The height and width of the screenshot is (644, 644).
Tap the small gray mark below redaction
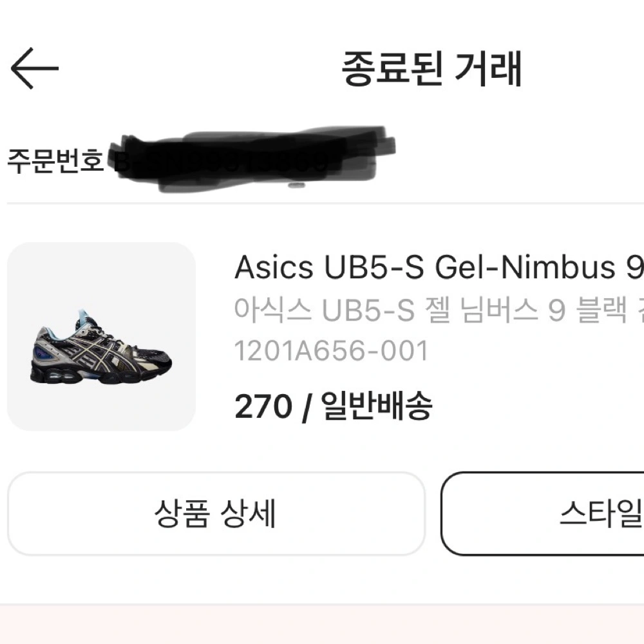click(x=296, y=185)
